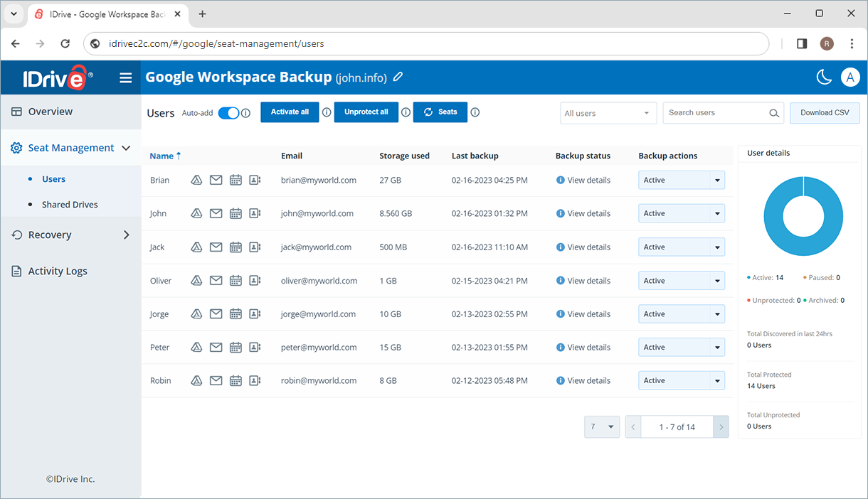Change Jorge's backup action from Active dropdown
The height and width of the screenshot is (499, 868).
click(x=715, y=313)
